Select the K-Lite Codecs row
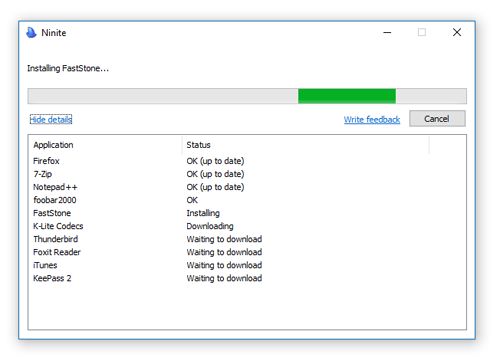This screenshot has height=364, width=500. [x=247, y=226]
